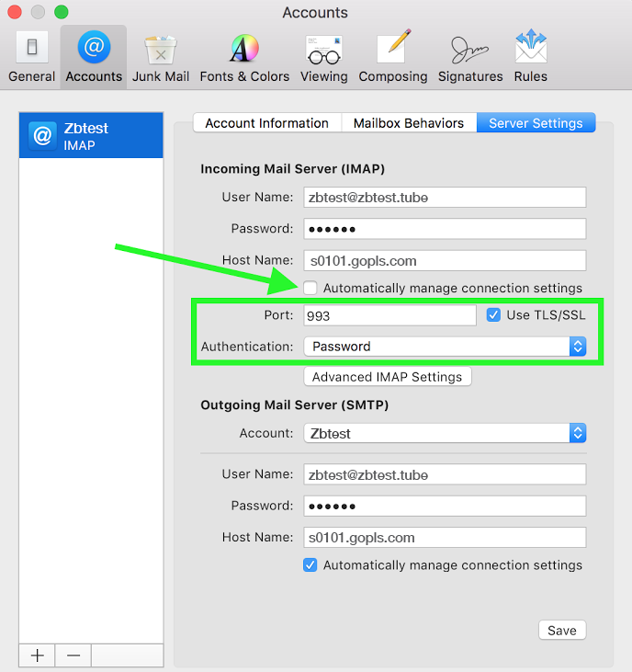The height and width of the screenshot is (672, 632).
Task: Close the Accounts window with red button
Action: click(x=15, y=12)
